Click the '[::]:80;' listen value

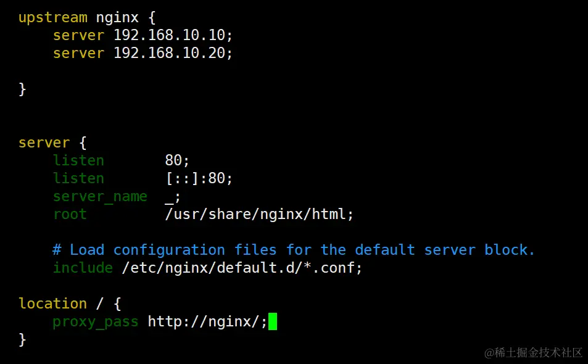(x=199, y=178)
